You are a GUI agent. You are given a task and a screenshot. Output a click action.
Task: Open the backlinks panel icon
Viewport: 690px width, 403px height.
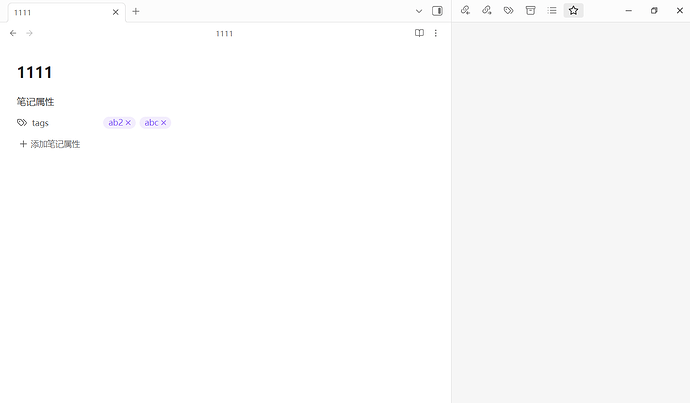tap(465, 11)
